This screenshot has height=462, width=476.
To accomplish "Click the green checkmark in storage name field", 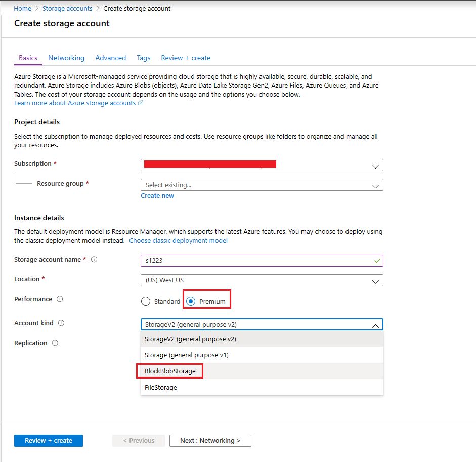I will pos(377,261).
